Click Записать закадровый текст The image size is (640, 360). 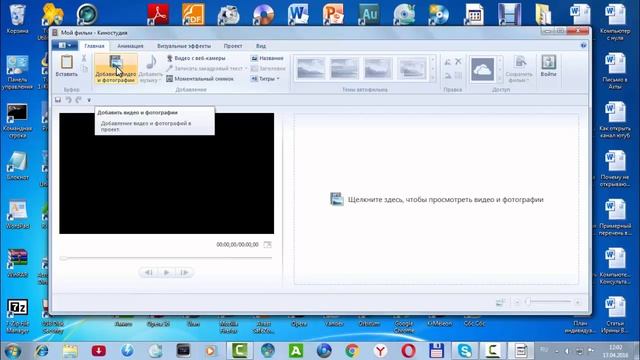207,69
